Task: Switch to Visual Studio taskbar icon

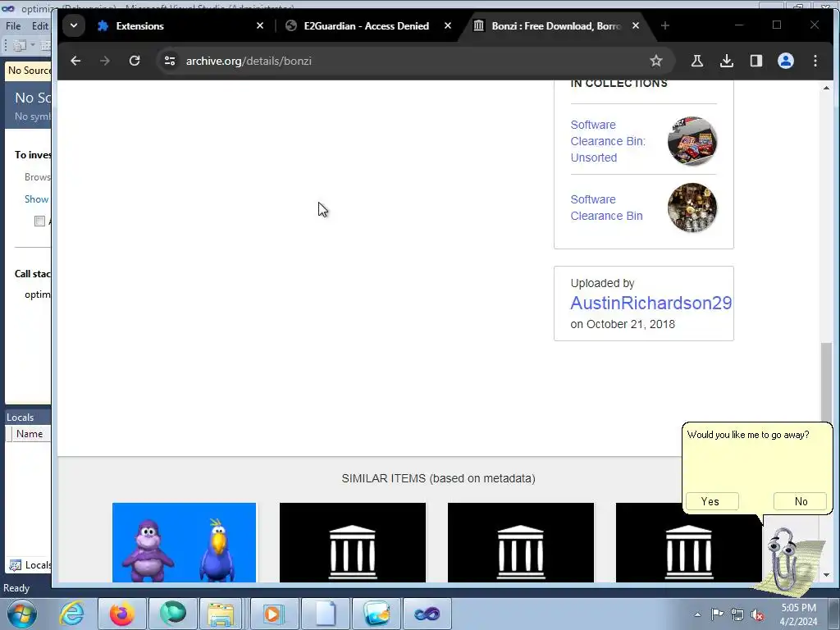Action: pyautogui.click(x=427, y=614)
